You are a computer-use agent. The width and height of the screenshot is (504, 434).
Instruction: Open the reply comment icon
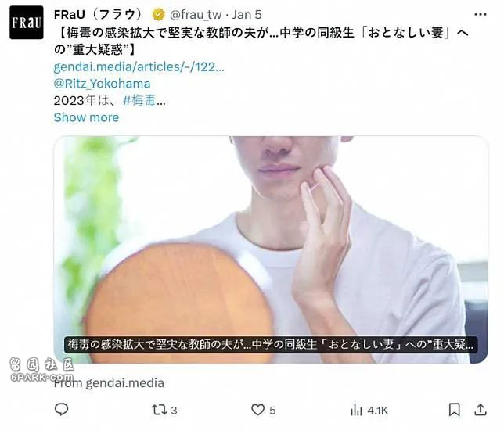pos(61,410)
